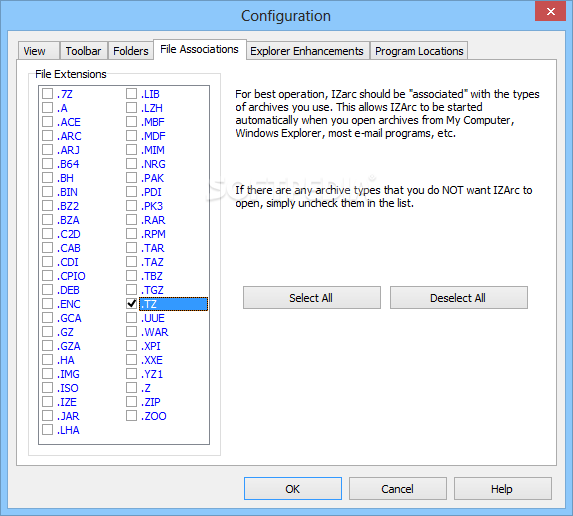The height and width of the screenshot is (516, 573).
Task: Click the Select All button
Action: (x=311, y=298)
